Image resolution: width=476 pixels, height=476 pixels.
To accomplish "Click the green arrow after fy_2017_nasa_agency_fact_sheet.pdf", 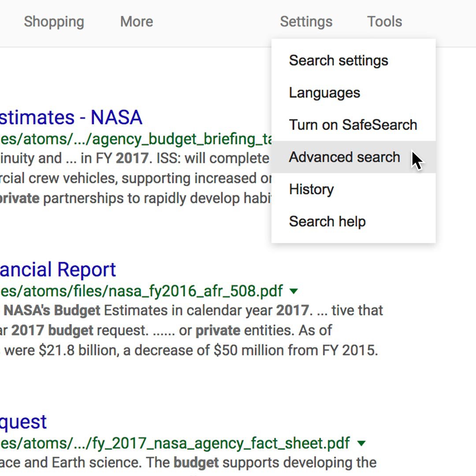I will [x=361, y=443].
